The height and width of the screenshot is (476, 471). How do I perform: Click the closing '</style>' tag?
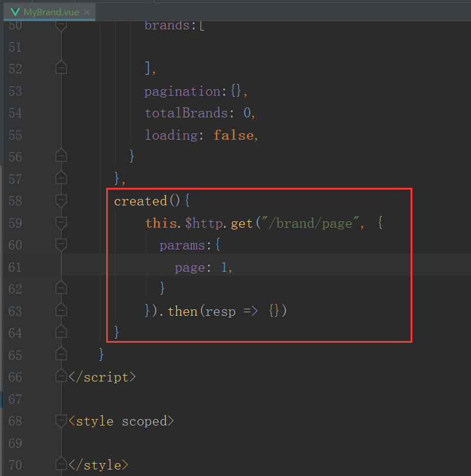point(99,465)
